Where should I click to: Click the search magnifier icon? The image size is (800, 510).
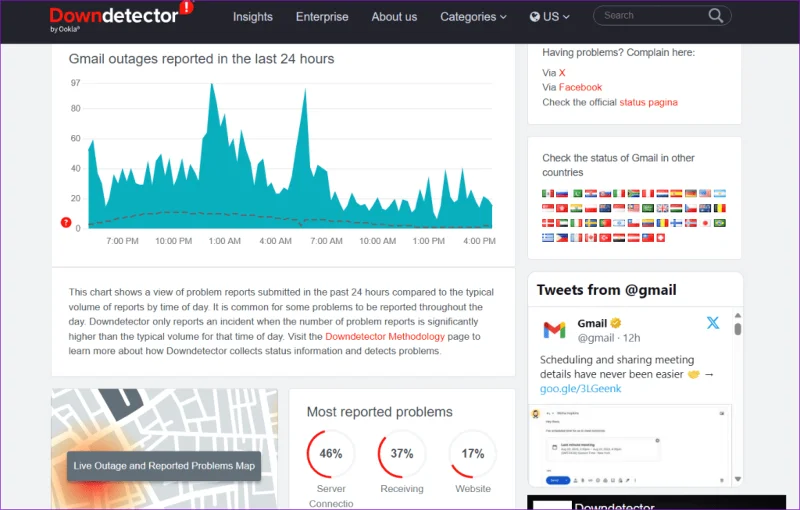(x=715, y=16)
